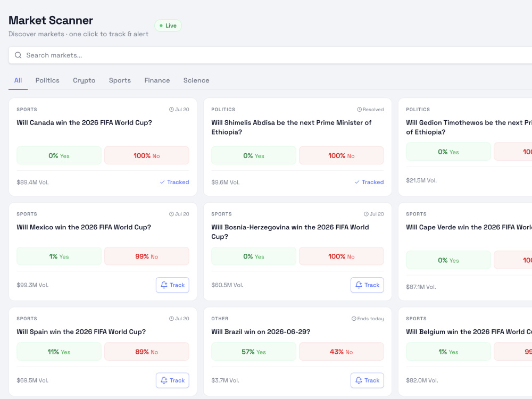Untrack the Canada World Cup market

(x=174, y=182)
